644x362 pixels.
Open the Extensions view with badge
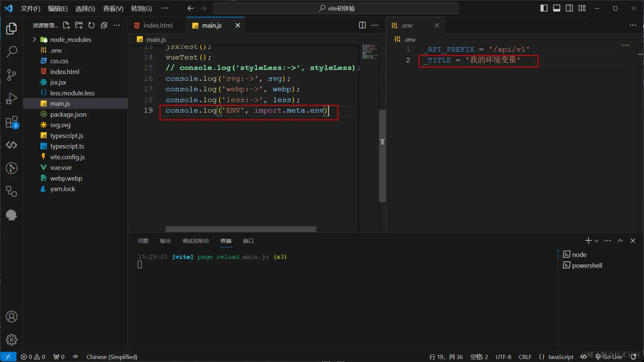12,122
